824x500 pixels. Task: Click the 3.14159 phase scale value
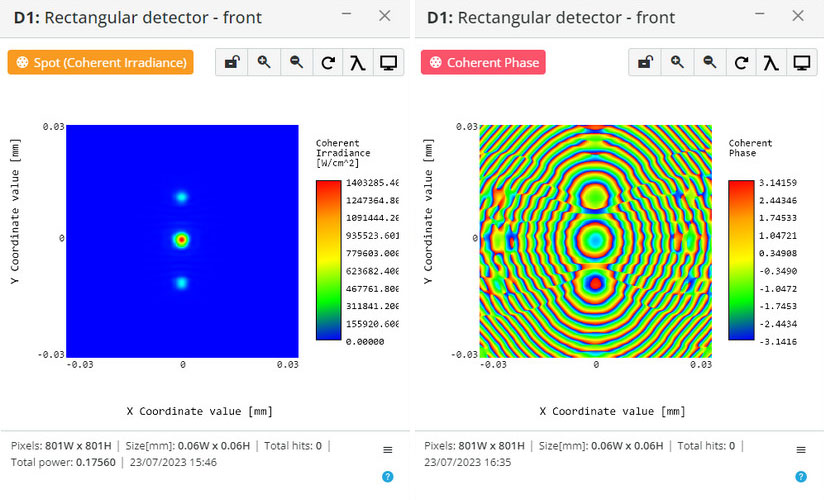[x=778, y=183]
